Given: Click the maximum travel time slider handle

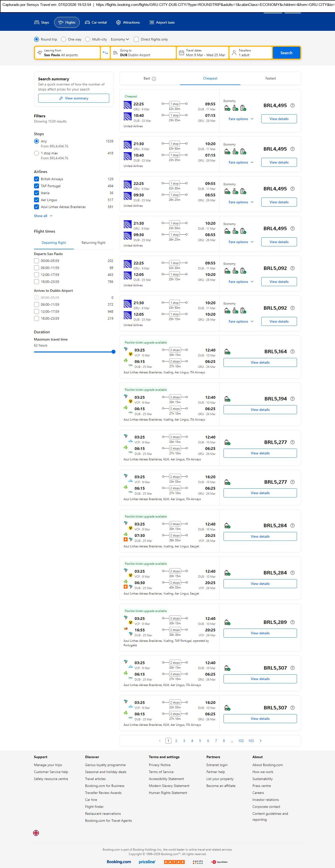Looking at the screenshot, I should pyautogui.click(x=113, y=352).
